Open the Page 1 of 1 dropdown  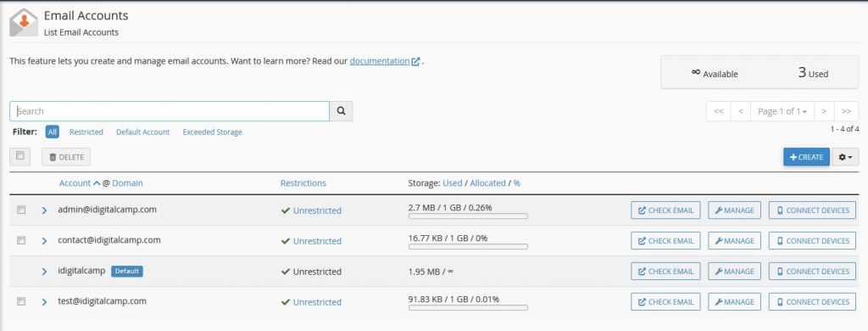(x=782, y=111)
